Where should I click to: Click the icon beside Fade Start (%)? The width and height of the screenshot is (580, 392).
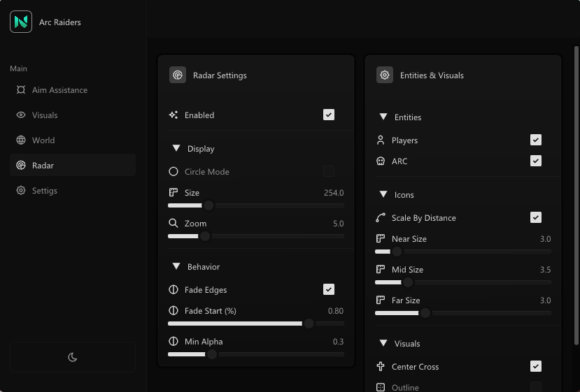pyautogui.click(x=173, y=311)
